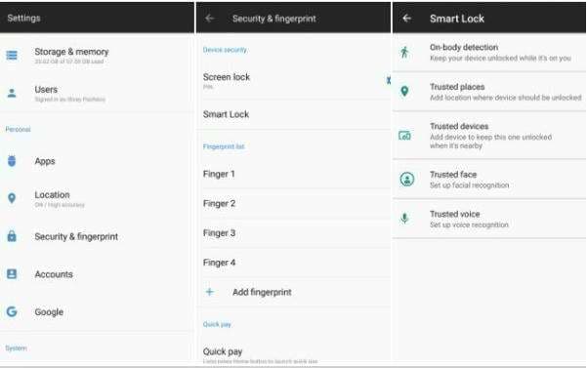Open the Quick pay option
Image resolution: width=588 pixels, height=368 pixels.
[293, 355]
